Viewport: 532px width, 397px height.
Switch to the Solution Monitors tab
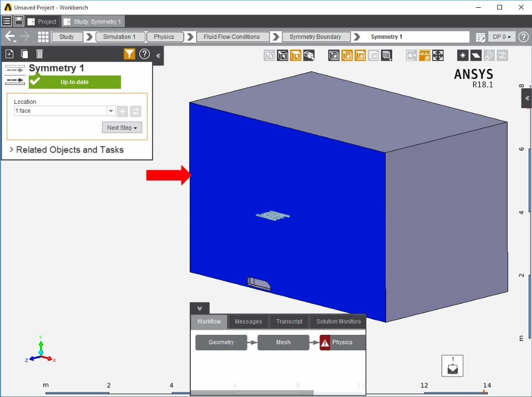338,321
